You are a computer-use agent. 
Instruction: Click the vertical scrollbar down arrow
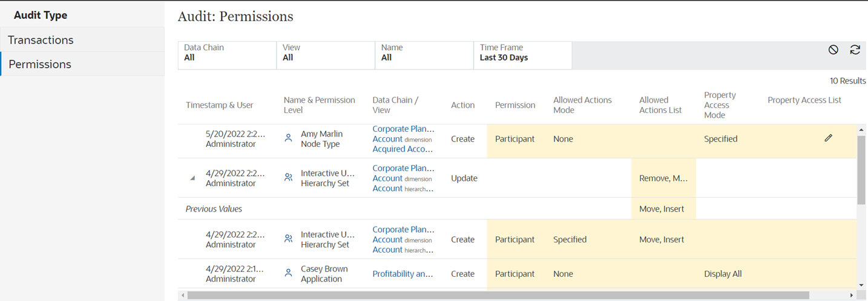click(861, 285)
